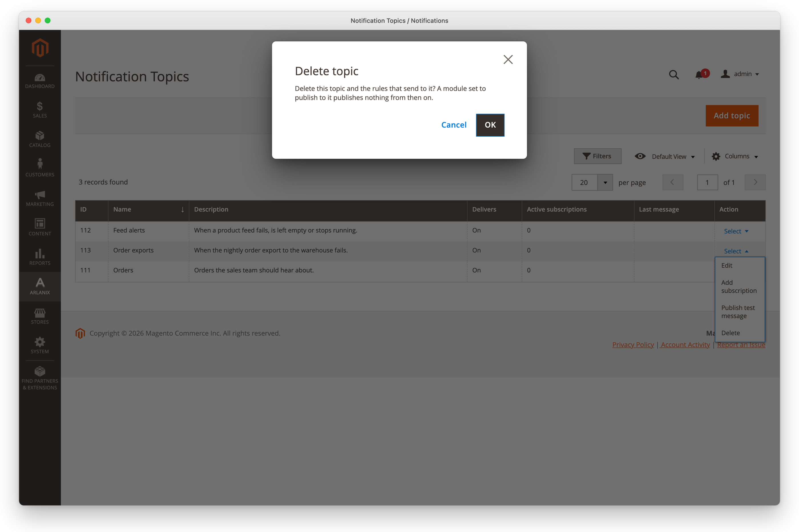The height and width of the screenshot is (532, 799).
Task: Open Select action for Feed alerts row
Action: click(736, 231)
